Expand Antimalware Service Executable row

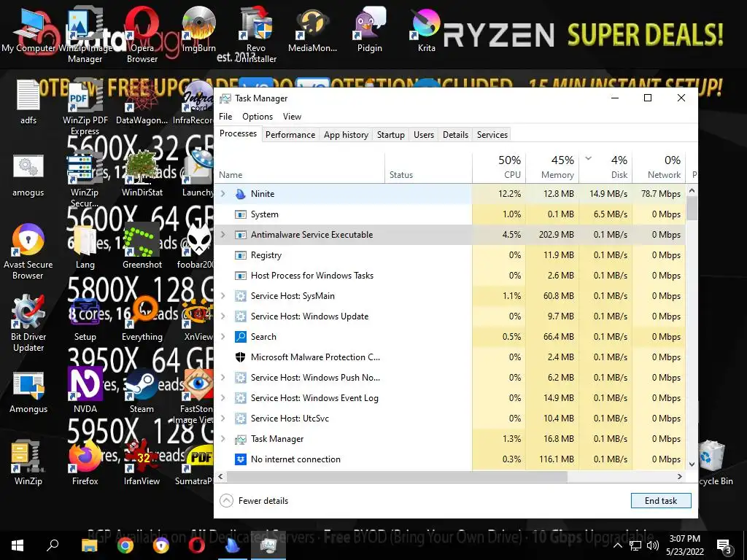[x=222, y=235]
